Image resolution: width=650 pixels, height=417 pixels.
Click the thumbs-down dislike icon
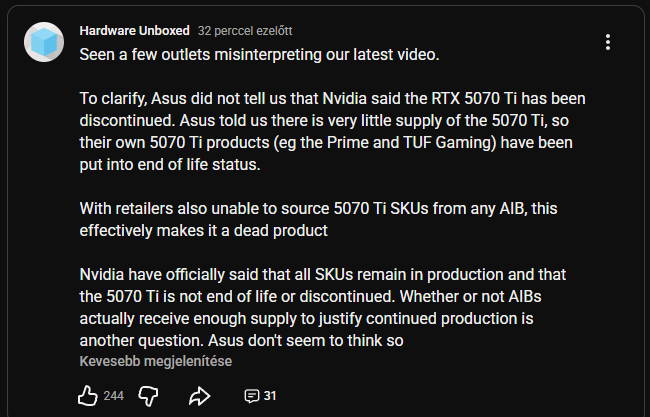pyautogui.click(x=149, y=395)
